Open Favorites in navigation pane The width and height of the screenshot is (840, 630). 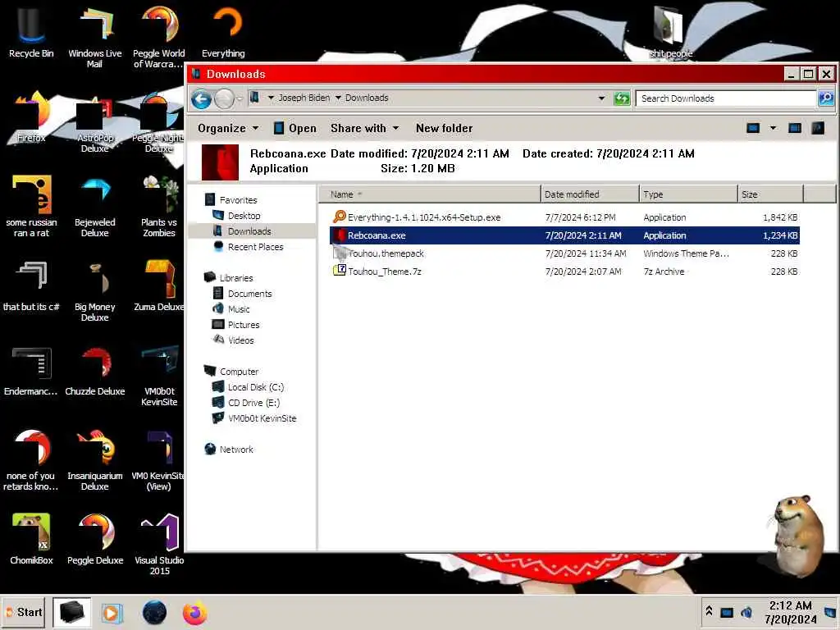[x=231, y=200]
